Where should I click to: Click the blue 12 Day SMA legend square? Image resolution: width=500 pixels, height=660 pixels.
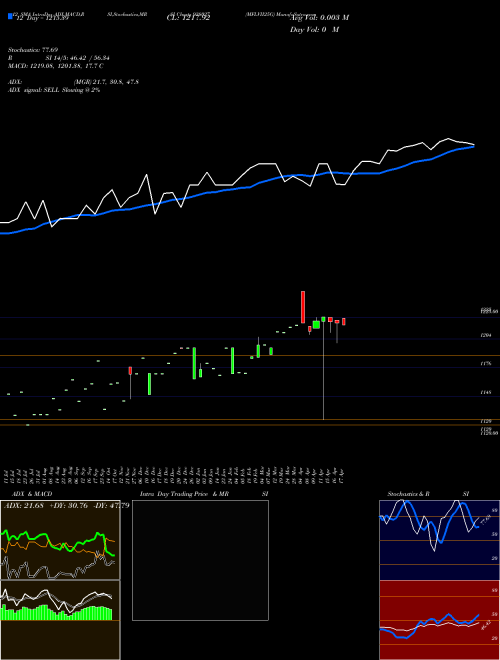(x=10, y=17)
